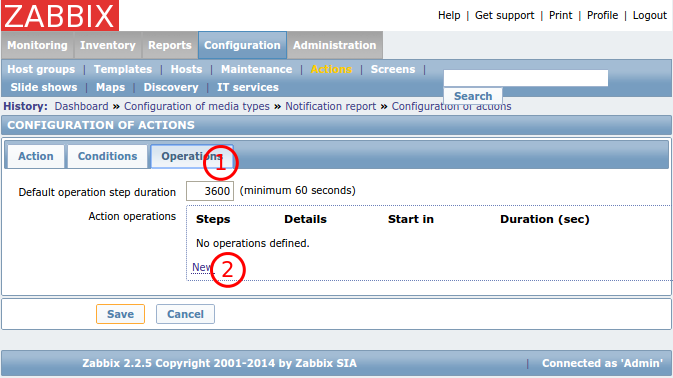
Task: Save the action configuration
Action: click(120, 314)
